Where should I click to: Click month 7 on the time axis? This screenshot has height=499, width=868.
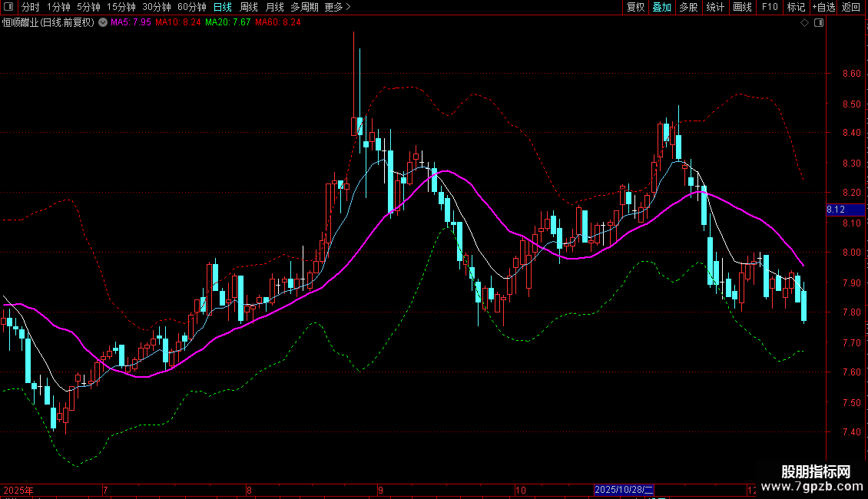[105, 490]
